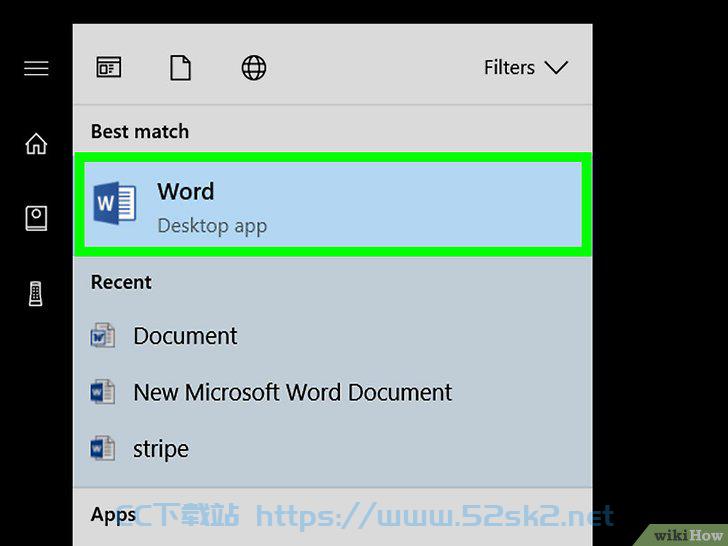Select the Recent section header

click(121, 282)
